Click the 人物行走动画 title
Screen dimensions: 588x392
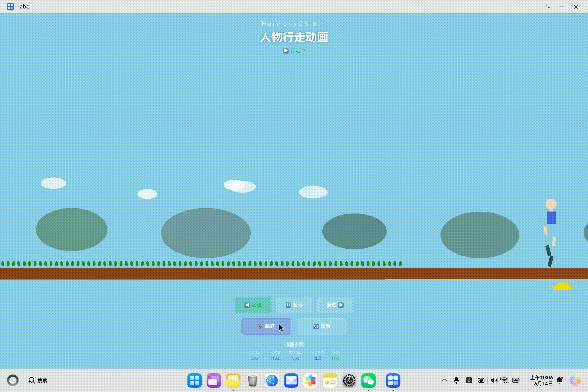coord(294,37)
